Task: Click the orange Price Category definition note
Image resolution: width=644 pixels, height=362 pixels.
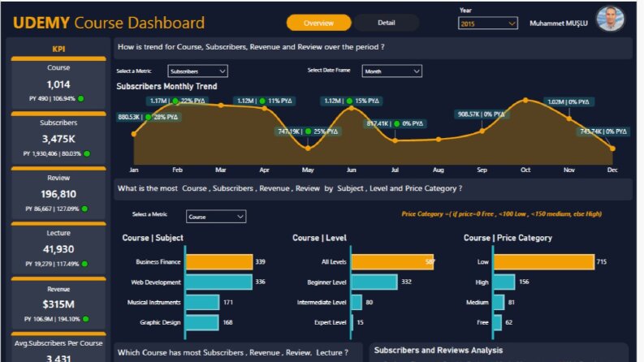Action: click(502, 213)
